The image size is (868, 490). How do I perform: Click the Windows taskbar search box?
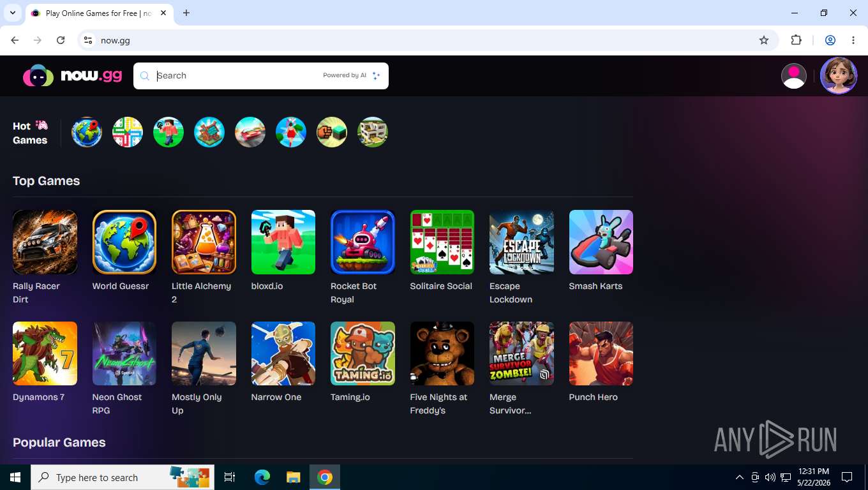pos(123,477)
